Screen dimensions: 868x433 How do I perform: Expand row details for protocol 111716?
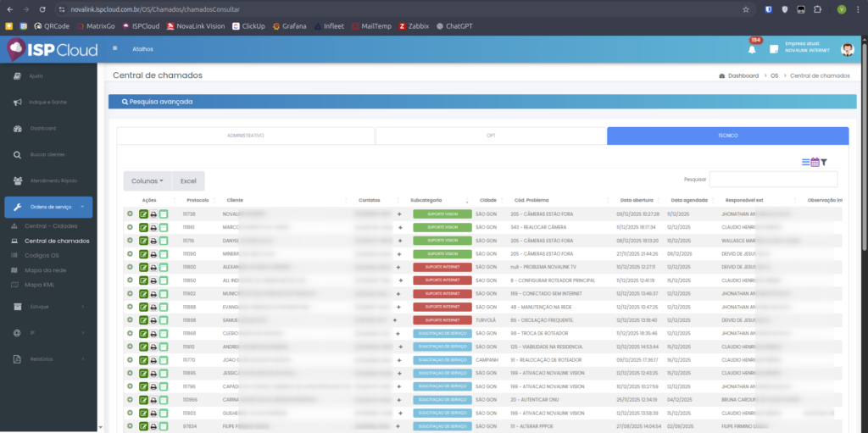tap(130, 241)
